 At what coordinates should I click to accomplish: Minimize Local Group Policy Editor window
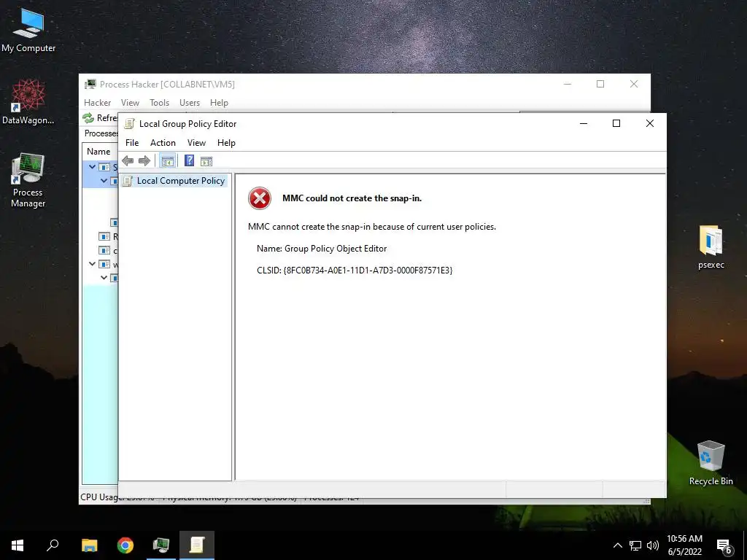coord(583,123)
